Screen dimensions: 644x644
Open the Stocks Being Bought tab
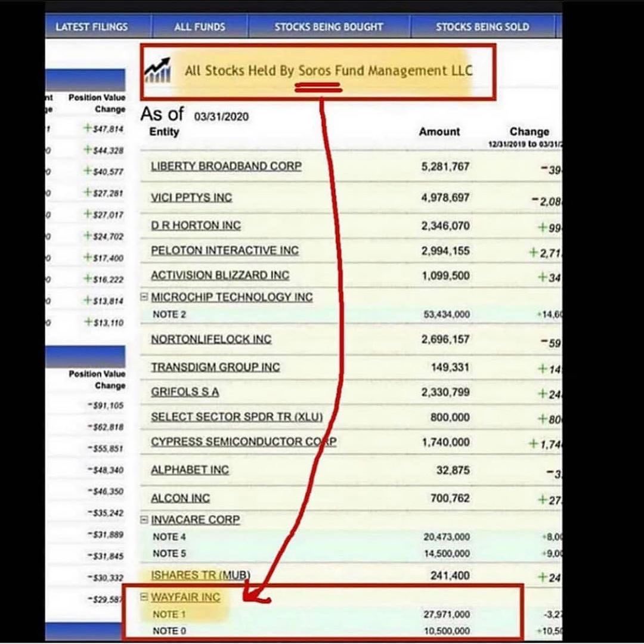329,27
